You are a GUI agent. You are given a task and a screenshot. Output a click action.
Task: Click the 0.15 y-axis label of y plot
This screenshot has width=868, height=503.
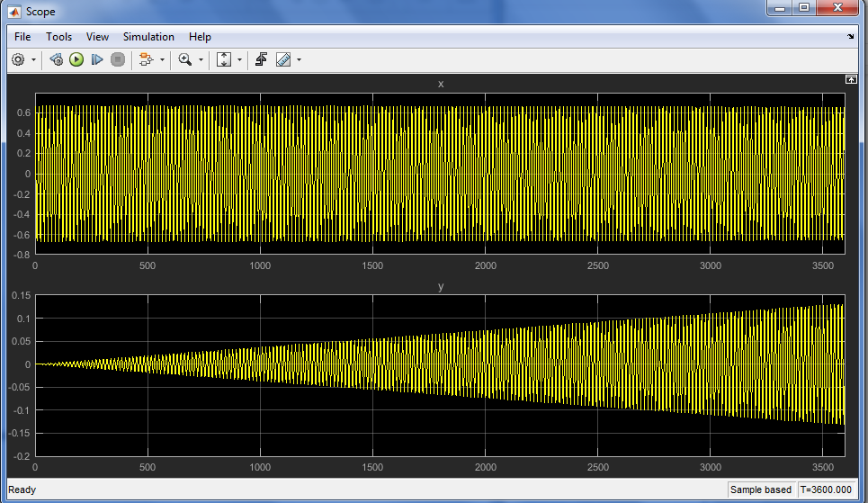(22, 295)
